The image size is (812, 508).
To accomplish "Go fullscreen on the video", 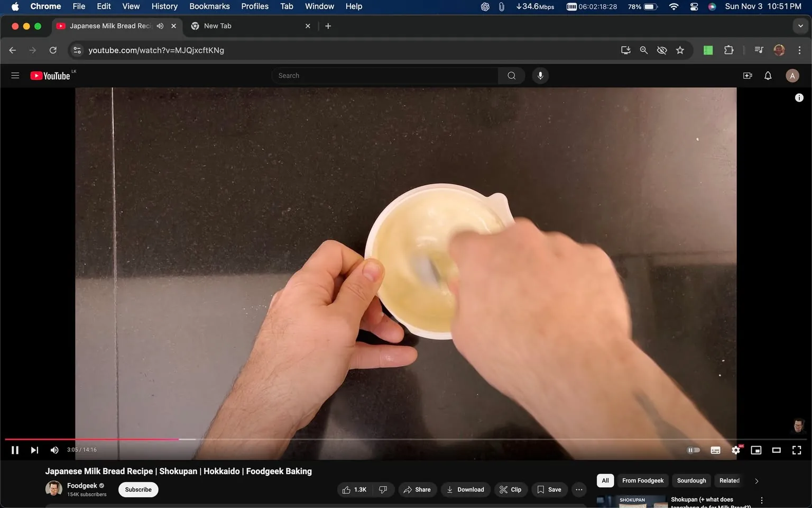I will [796, 450].
